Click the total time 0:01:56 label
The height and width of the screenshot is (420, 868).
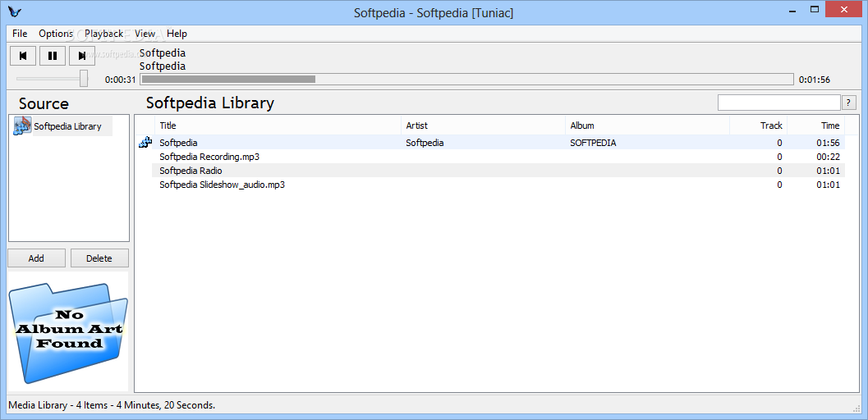pyautogui.click(x=815, y=80)
